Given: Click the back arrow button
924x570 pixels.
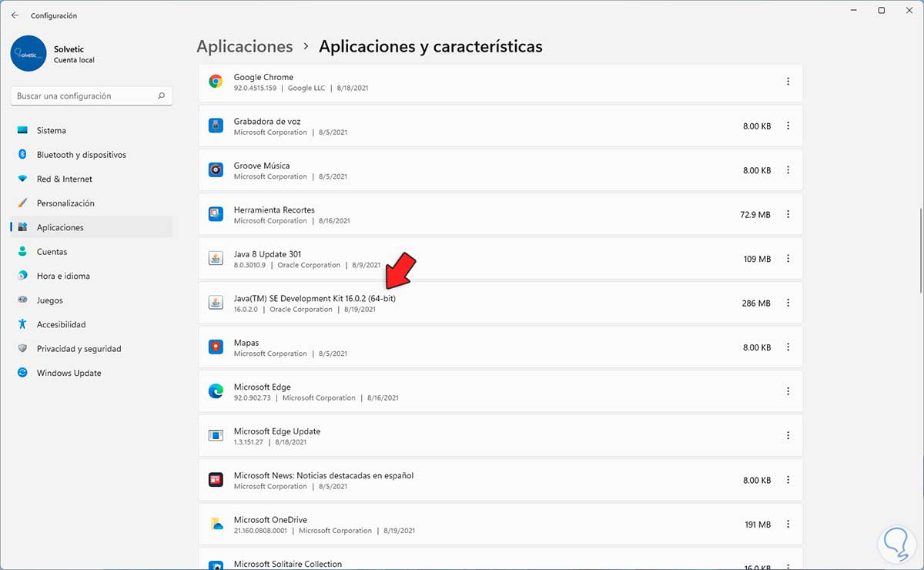Looking at the screenshot, I should click(15, 15).
